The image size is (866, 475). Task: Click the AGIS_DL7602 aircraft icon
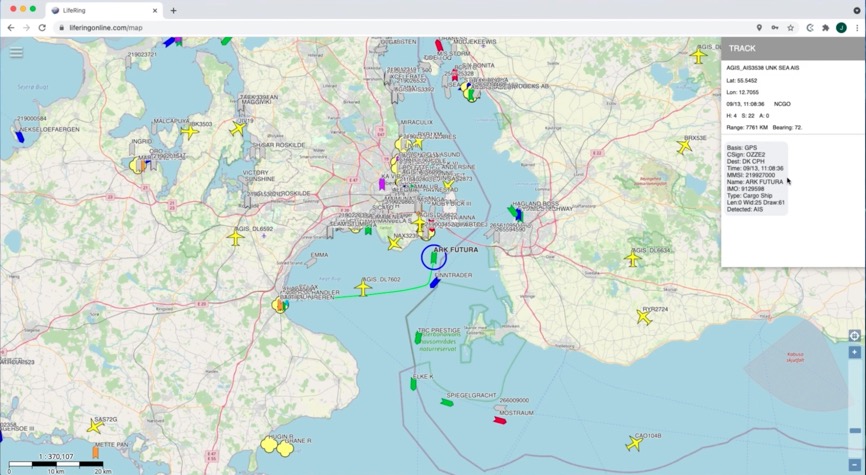pyautogui.click(x=363, y=289)
